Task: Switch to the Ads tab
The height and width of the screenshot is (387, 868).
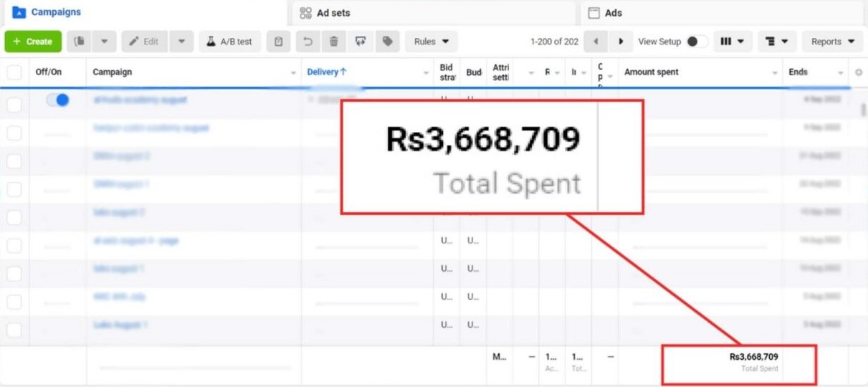Action: (x=613, y=13)
